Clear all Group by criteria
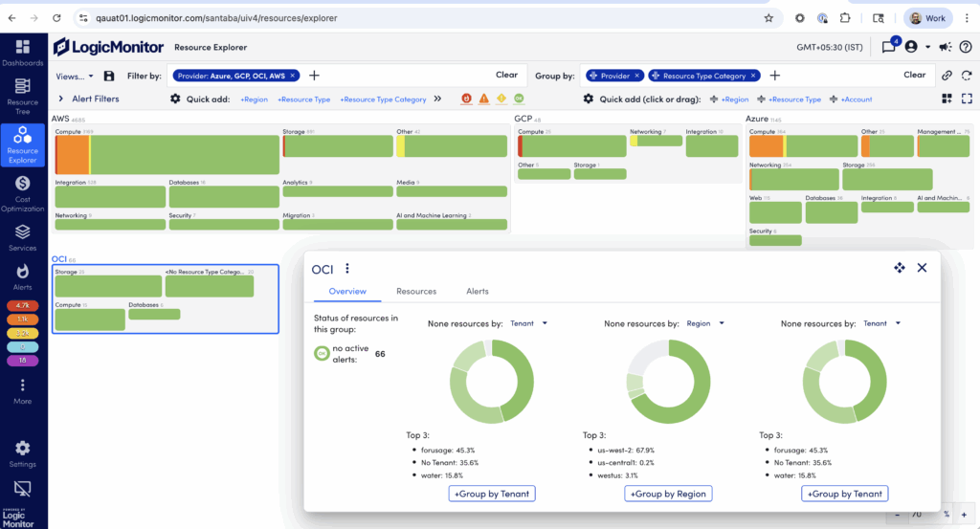The width and height of the screenshot is (980, 529). pyautogui.click(x=914, y=75)
